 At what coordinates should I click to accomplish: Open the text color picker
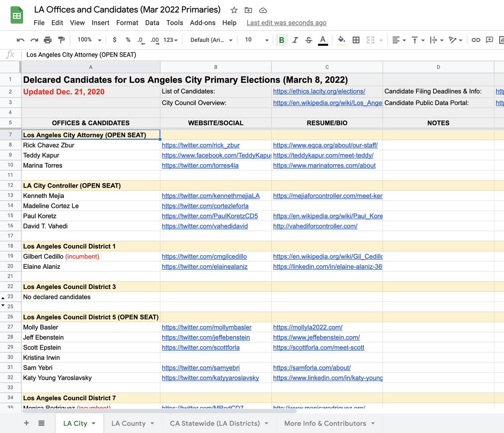[323, 40]
